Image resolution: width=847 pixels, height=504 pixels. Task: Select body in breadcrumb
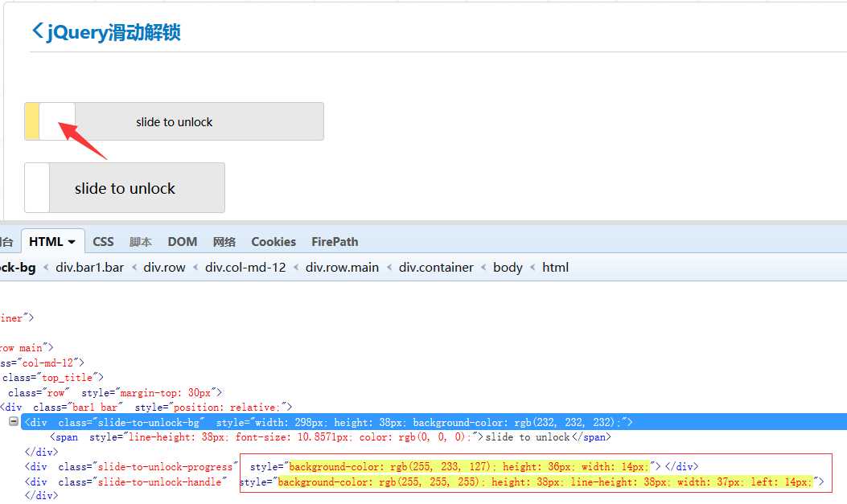pos(508,267)
